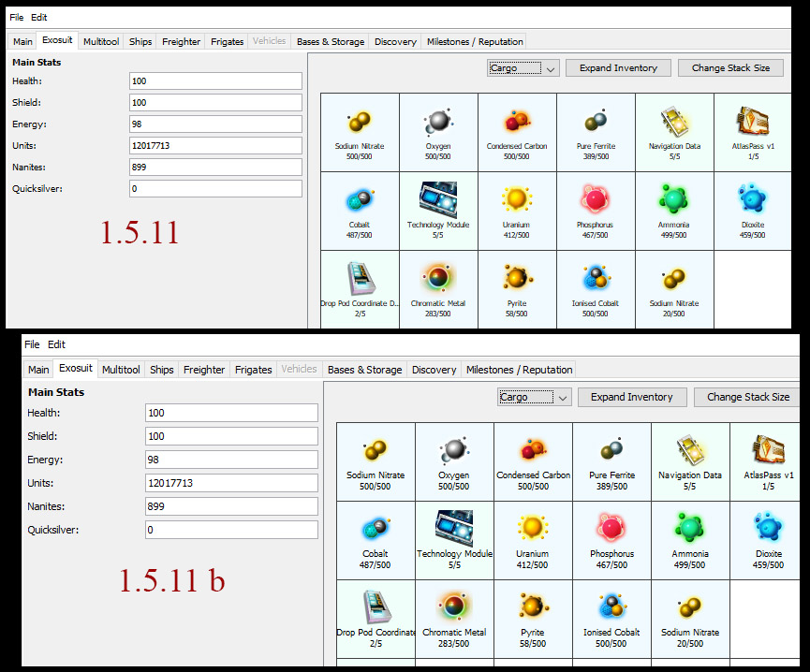Select Ionised Cobalt icon in top window
This screenshot has height=672, width=810.
[x=596, y=278]
